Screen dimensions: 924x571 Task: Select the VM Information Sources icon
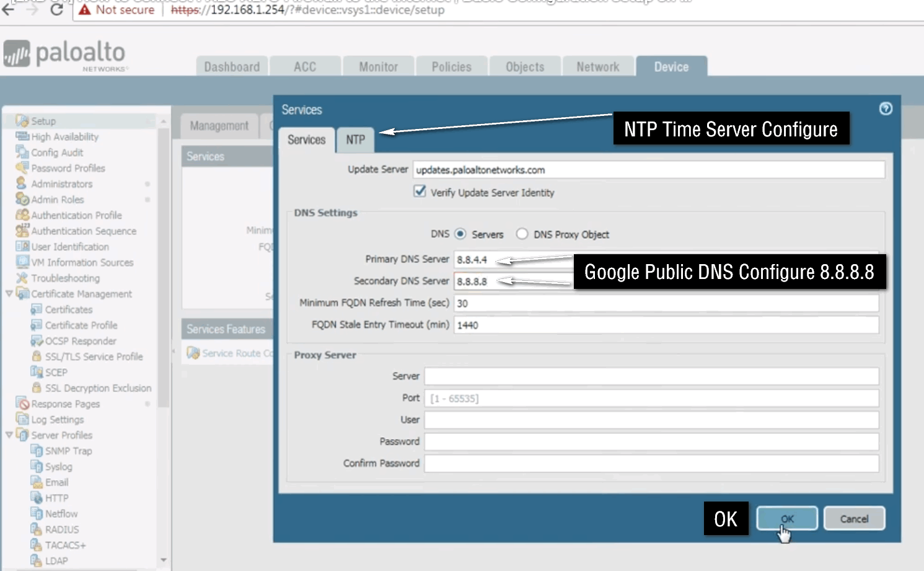(x=22, y=262)
